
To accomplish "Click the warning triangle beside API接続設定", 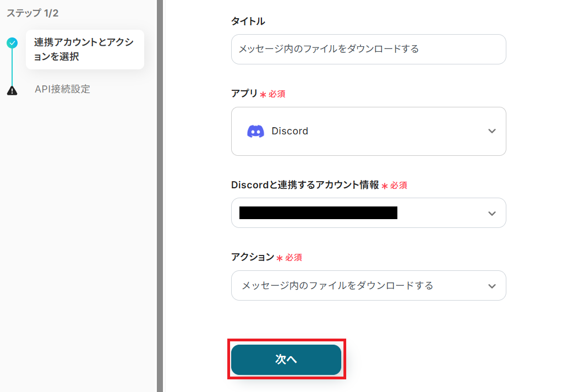I will [x=12, y=90].
